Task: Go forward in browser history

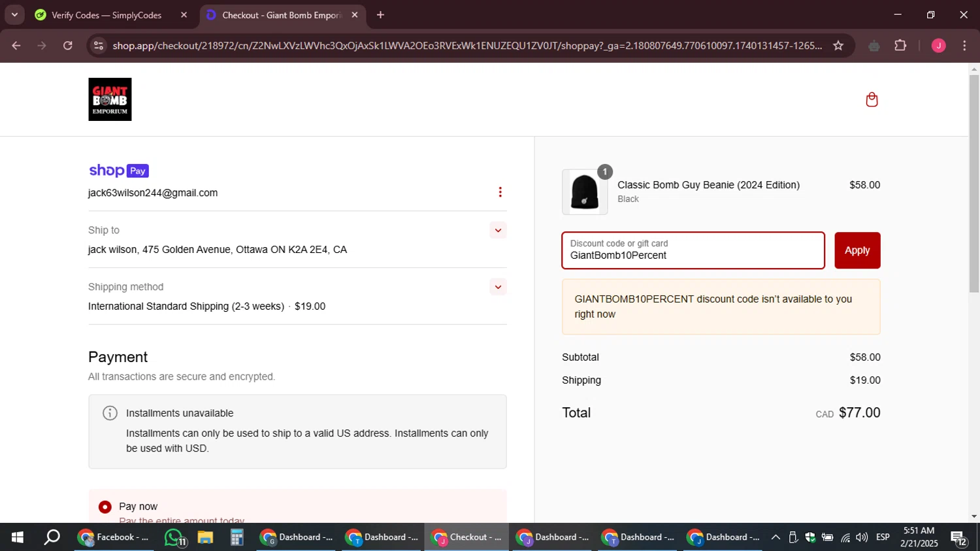Action: [42, 46]
